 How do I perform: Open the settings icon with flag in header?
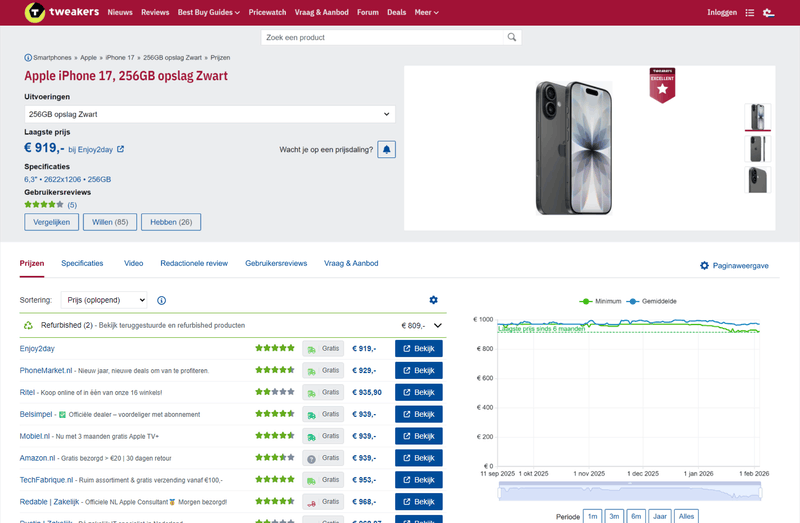(x=768, y=13)
